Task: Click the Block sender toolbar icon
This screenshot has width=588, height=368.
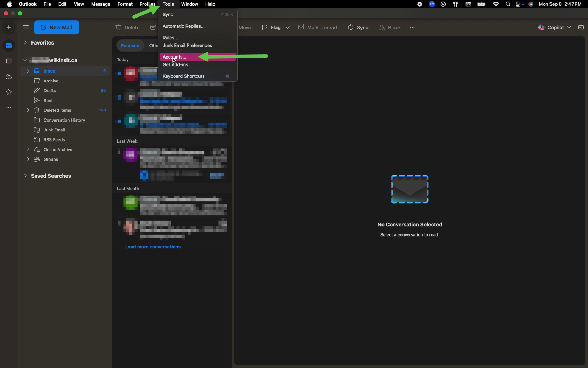Action: click(382, 28)
